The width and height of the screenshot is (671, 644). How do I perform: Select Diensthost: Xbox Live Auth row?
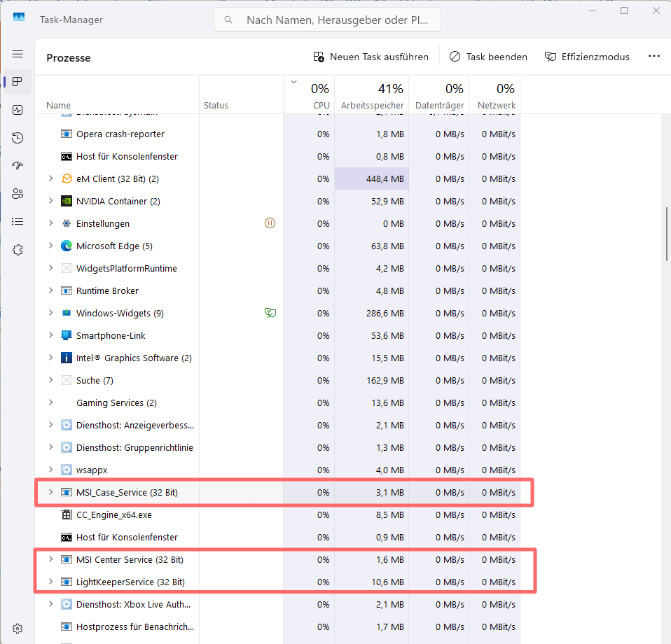coord(277,604)
